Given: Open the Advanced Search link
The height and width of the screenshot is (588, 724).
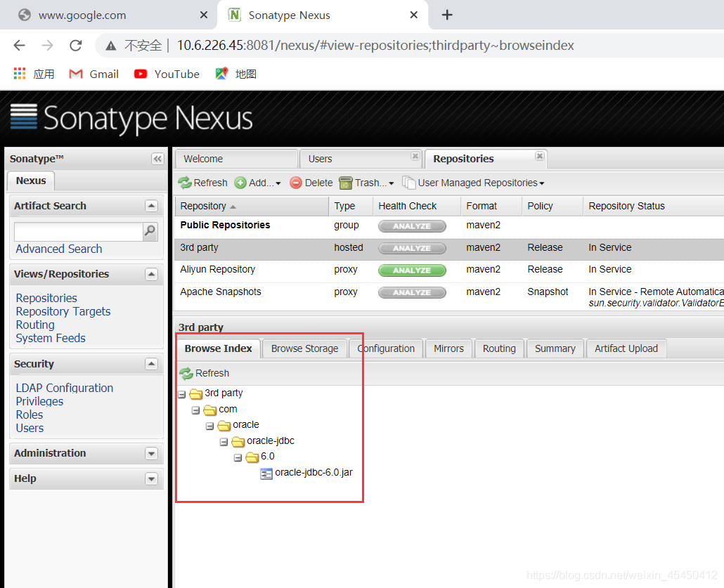Looking at the screenshot, I should point(59,249).
